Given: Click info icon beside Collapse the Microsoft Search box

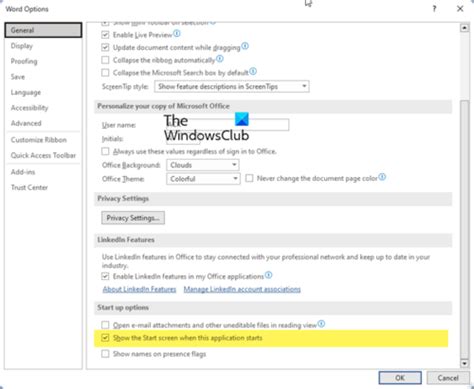Looking at the screenshot, I should (x=253, y=71).
